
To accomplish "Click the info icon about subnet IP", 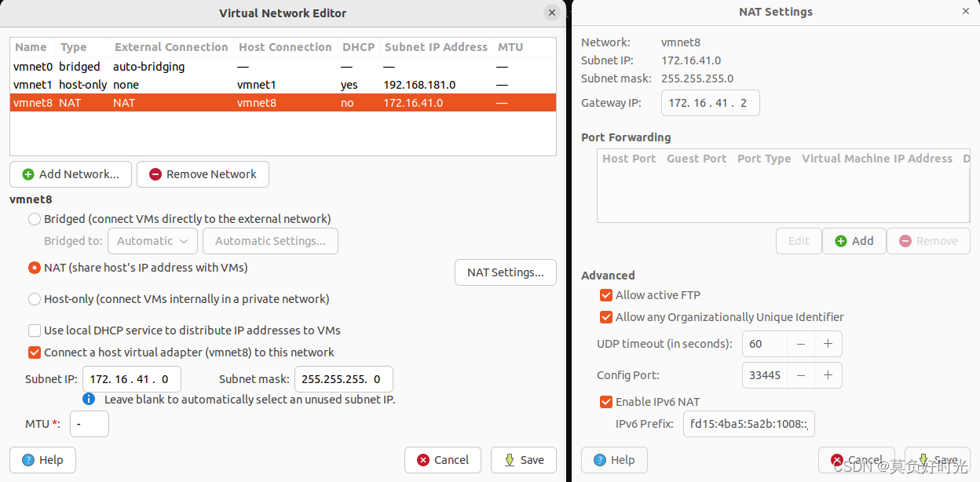I will (x=89, y=399).
